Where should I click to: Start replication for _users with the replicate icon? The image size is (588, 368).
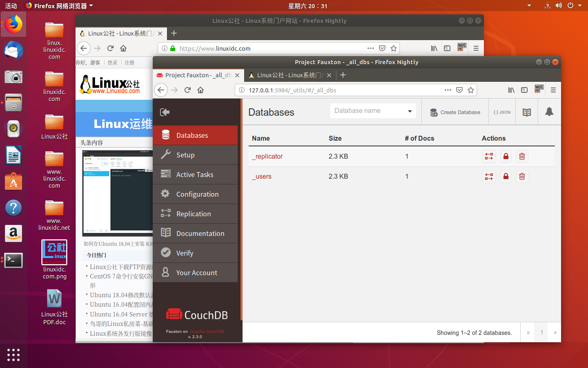pyautogui.click(x=489, y=176)
